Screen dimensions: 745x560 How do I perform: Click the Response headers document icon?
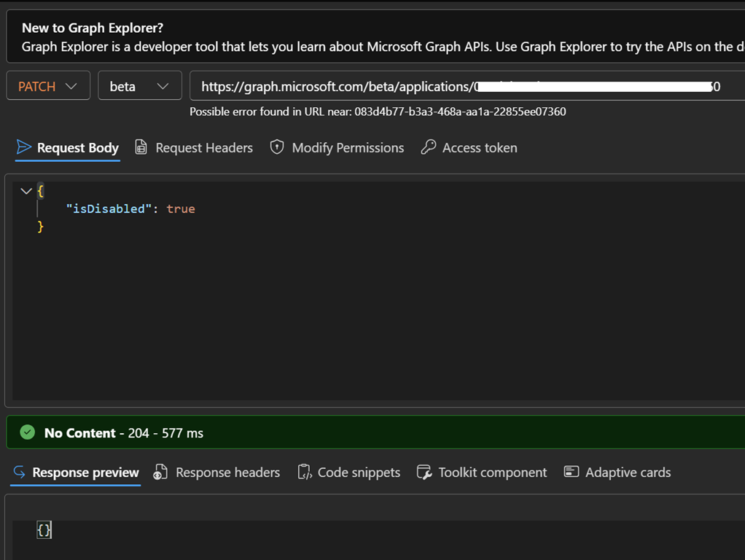(x=160, y=472)
